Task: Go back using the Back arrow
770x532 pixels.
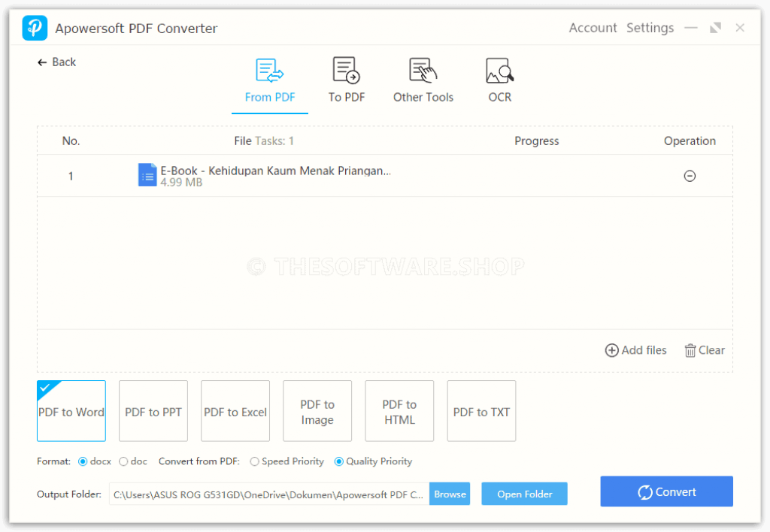Action: point(56,62)
